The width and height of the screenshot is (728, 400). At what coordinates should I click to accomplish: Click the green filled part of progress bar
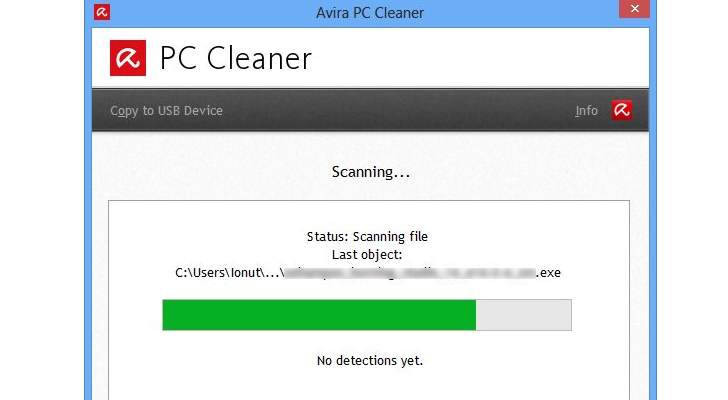pyautogui.click(x=318, y=314)
